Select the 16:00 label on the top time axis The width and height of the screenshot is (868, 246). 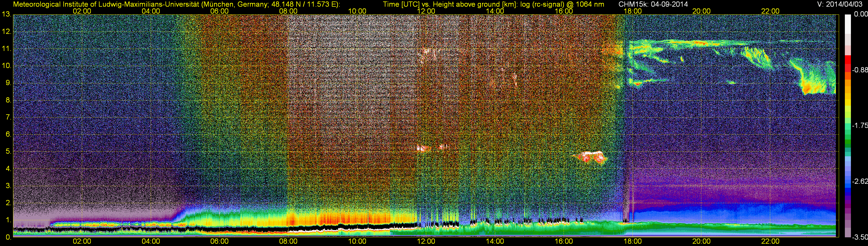[564, 11]
